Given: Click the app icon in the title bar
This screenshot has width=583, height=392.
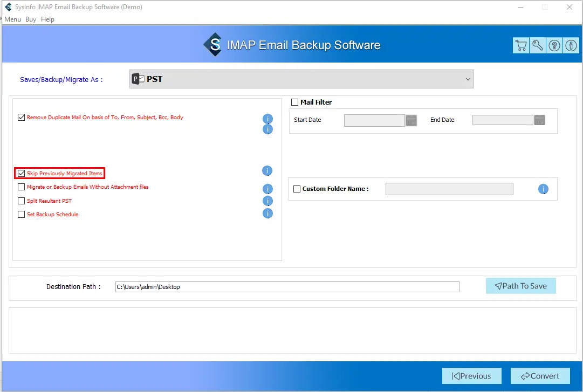Looking at the screenshot, I should coord(8,7).
